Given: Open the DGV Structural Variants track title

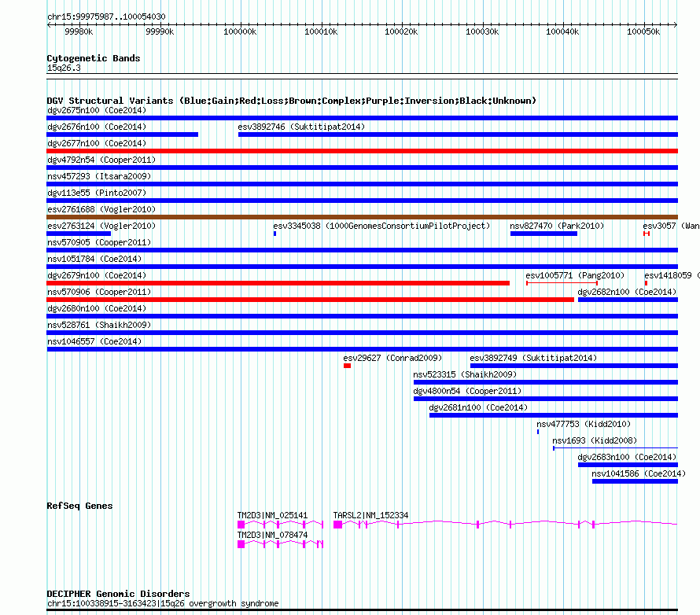Looking at the screenshot, I should (291, 101).
